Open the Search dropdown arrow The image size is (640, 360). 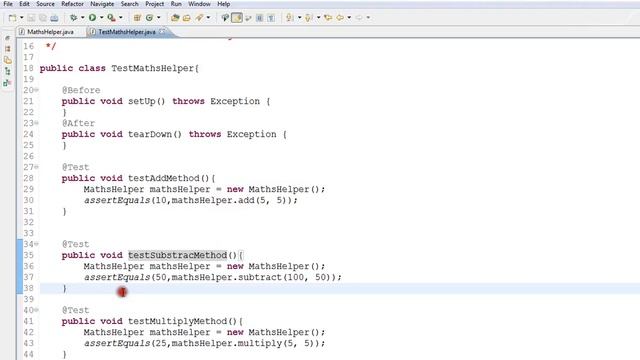pos(208,18)
